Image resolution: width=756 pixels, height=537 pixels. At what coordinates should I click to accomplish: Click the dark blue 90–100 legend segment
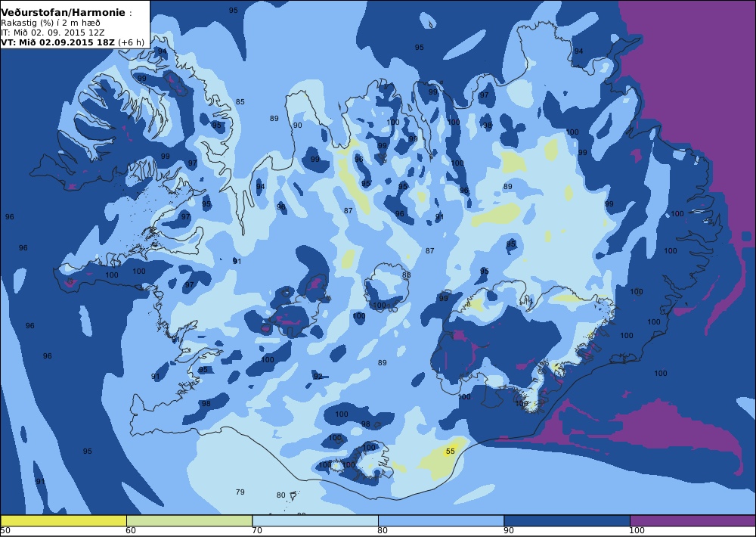click(x=566, y=520)
